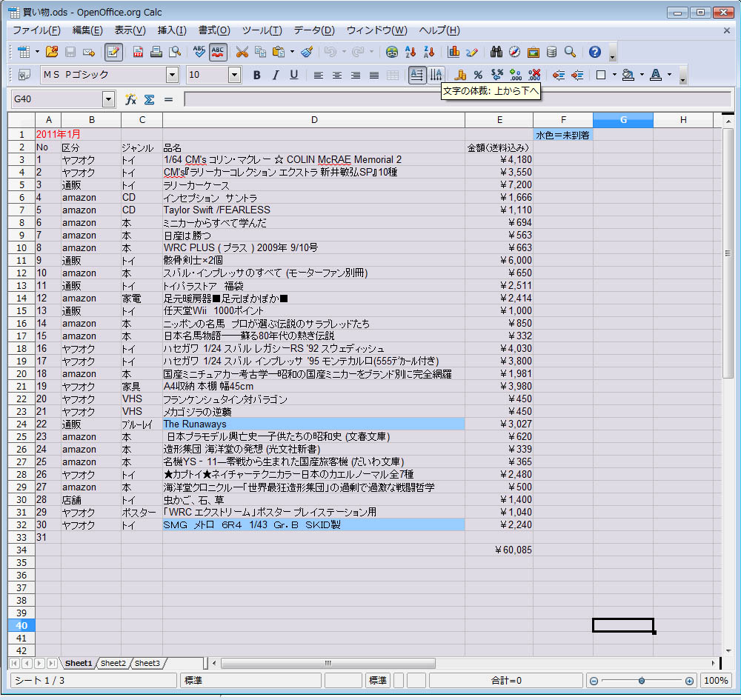Expand the font name dropdown
This screenshot has height=700, width=741.
click(173, 75)
